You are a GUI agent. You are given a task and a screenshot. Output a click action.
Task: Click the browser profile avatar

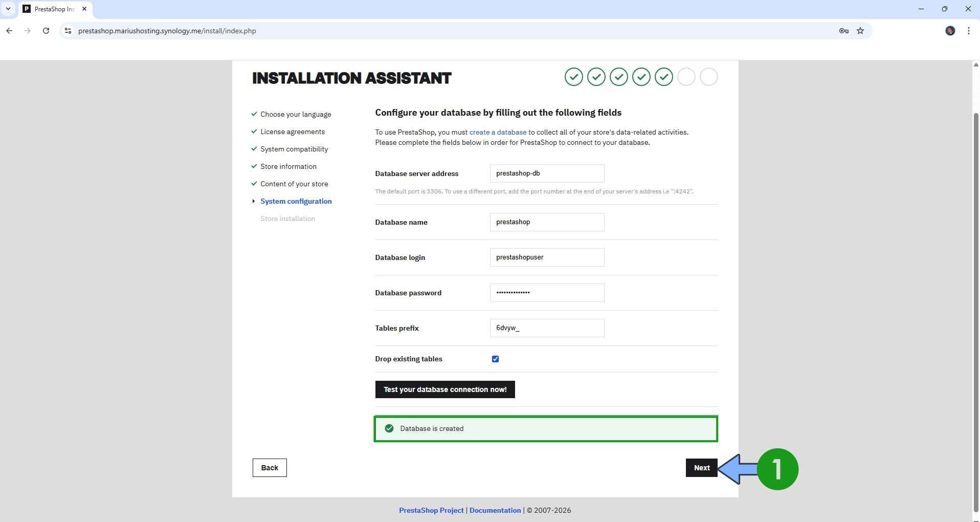(x=950, y=31)
